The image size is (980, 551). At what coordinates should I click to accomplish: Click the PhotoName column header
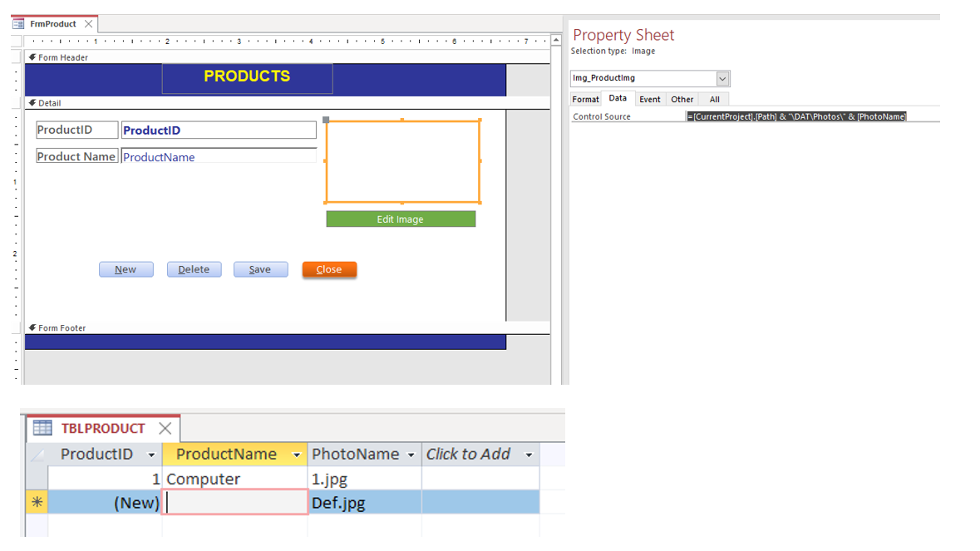(x=364, y=454)
